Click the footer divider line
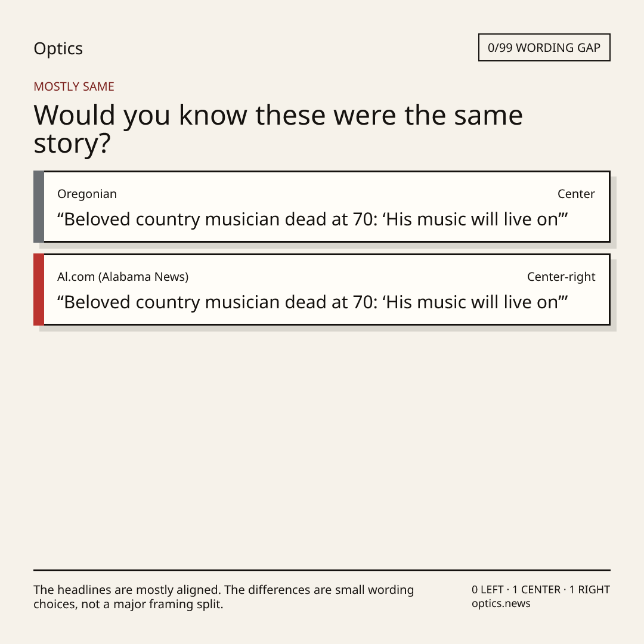The image size is (644, 644). [322, 570]
